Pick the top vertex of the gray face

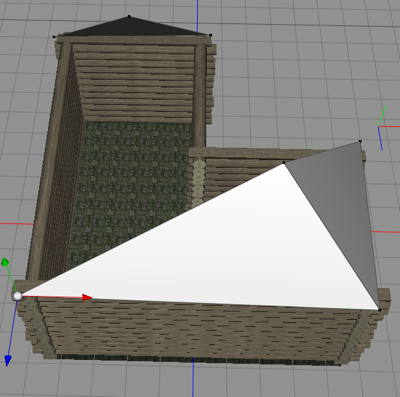[x=360, y=141]
